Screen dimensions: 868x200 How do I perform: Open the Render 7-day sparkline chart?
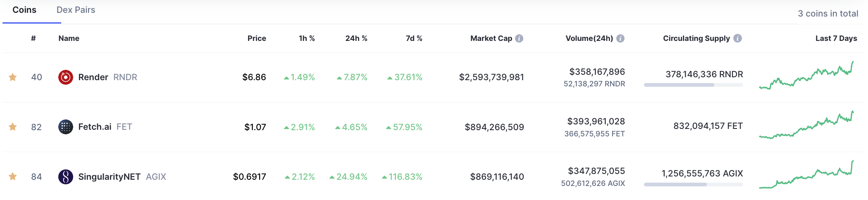coord(806,76)
